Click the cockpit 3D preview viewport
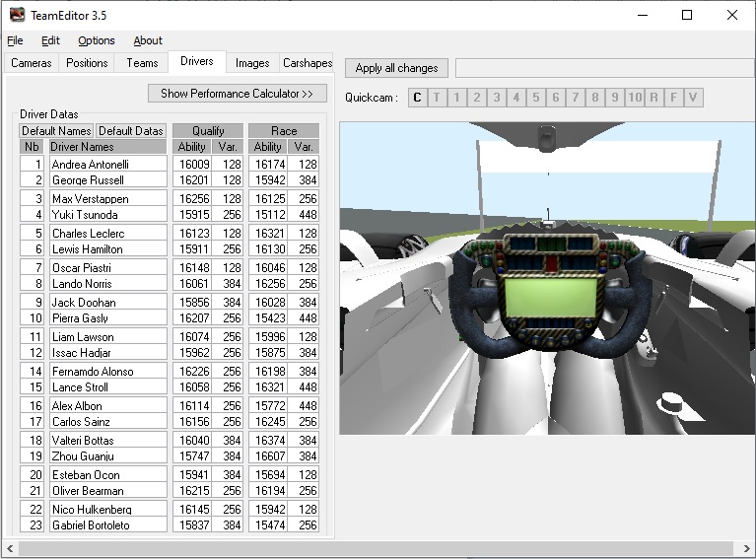Viewport: 756px width, 559px height. [x=547, y=278]
